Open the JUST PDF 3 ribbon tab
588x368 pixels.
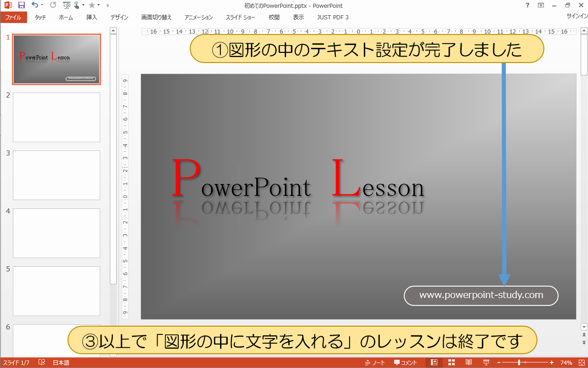pyautogui.click(x=333, y=17)
